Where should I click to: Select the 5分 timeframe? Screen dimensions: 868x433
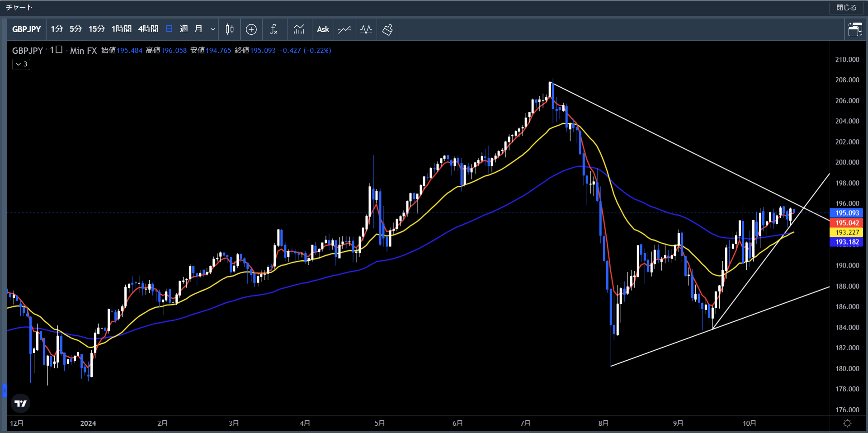(76, 29)
